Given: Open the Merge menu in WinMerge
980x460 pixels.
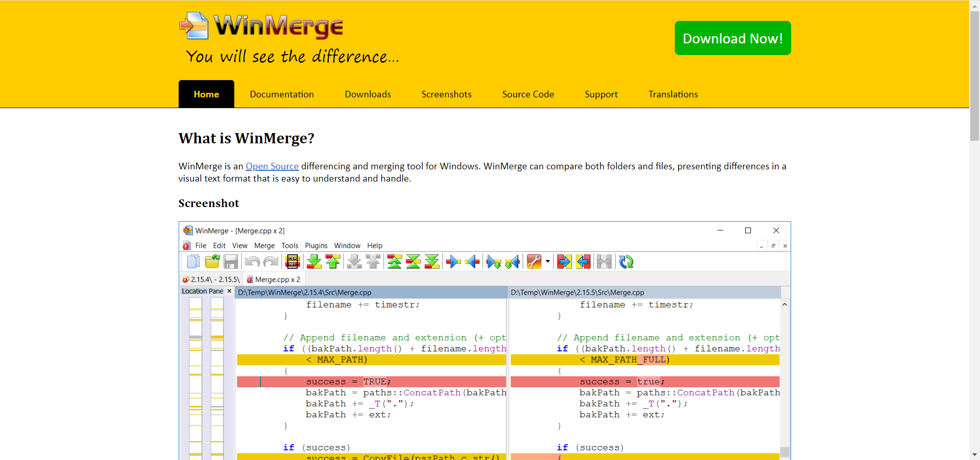Looking at the screenshot, I should (264, 246).
